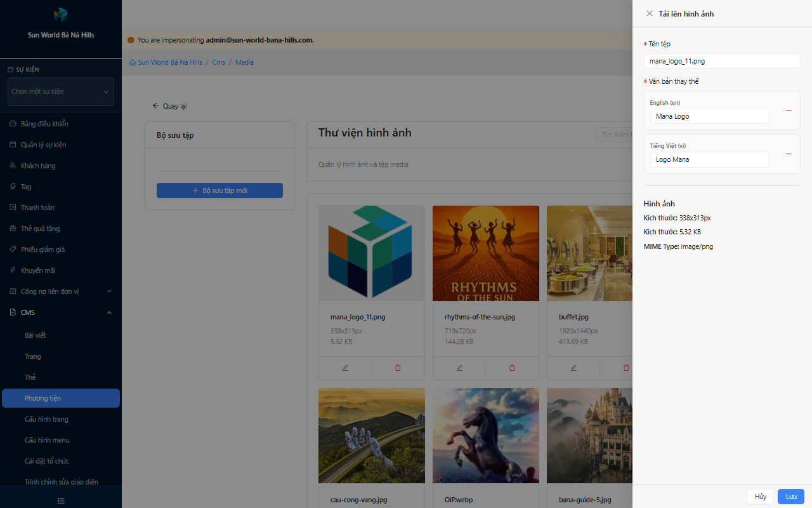Open the cau-cong-vang.jpg thumbnail
This screenshot has width=812, height=508.
coord(372,436)
